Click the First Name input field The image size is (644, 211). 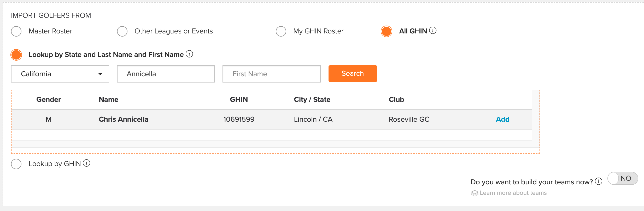point(272,74)
